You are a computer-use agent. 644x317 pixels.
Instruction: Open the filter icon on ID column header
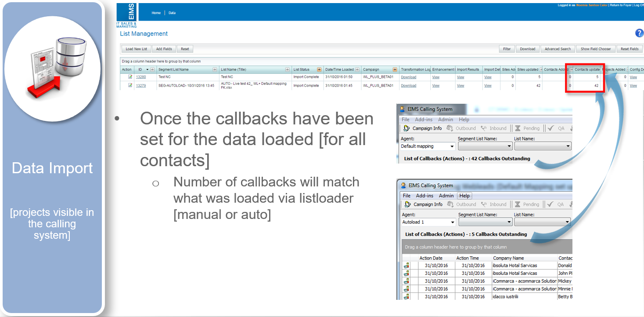pos(152,69)
